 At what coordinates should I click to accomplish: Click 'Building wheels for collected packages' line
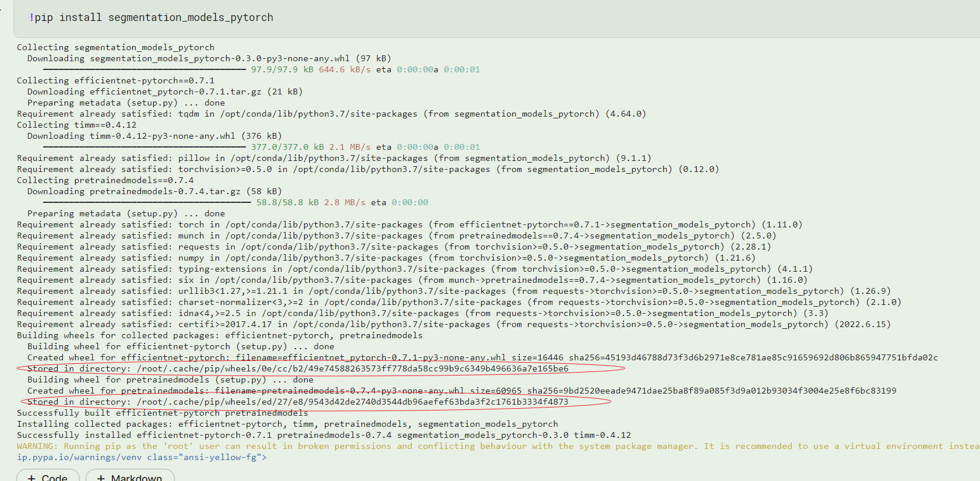[x=220, y=335]
